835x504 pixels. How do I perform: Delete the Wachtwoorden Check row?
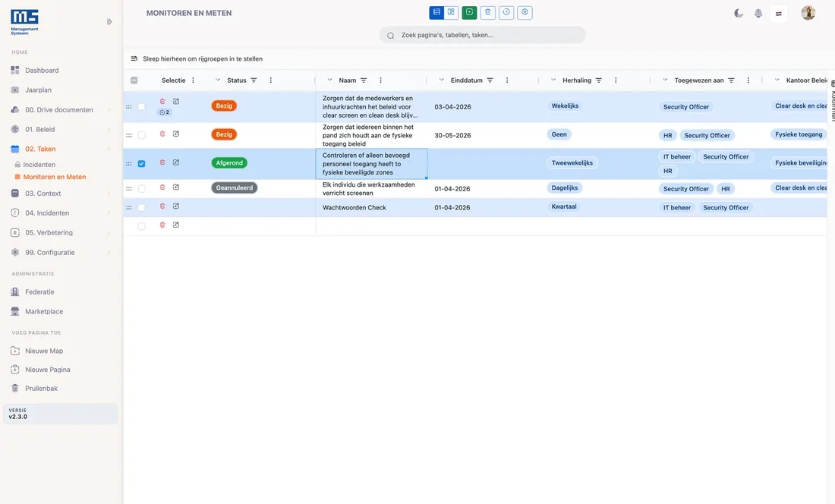tap(162, 206)
